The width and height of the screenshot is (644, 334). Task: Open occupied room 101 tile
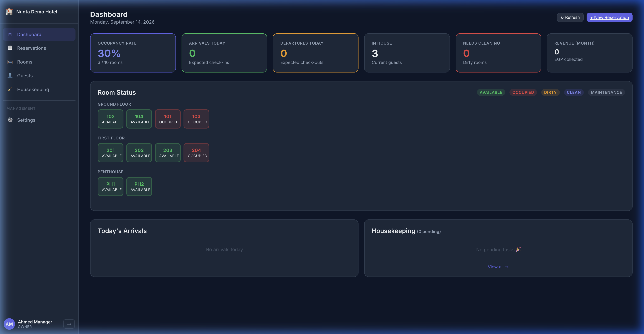click(168, 119)
